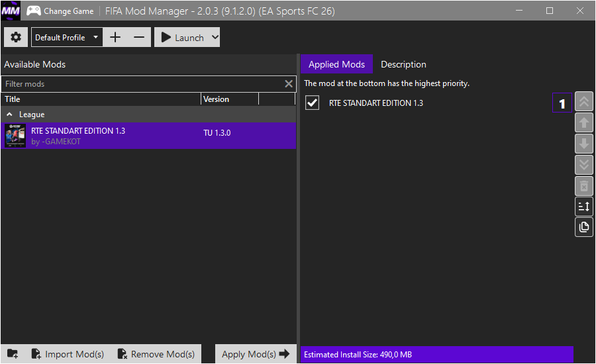Click the copy mod list icon

click(x=584, y=228)
